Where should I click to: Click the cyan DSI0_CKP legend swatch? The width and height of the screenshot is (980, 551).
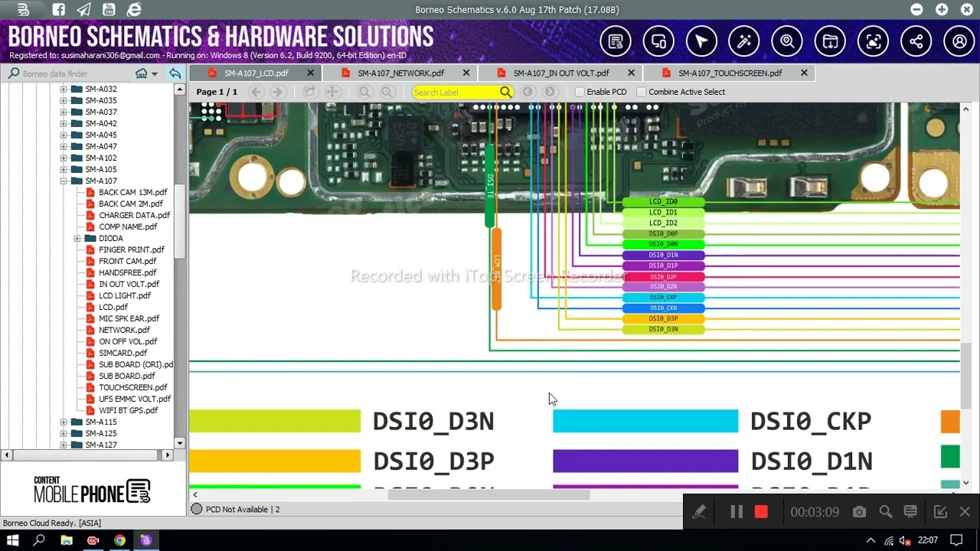coord(645,421)
